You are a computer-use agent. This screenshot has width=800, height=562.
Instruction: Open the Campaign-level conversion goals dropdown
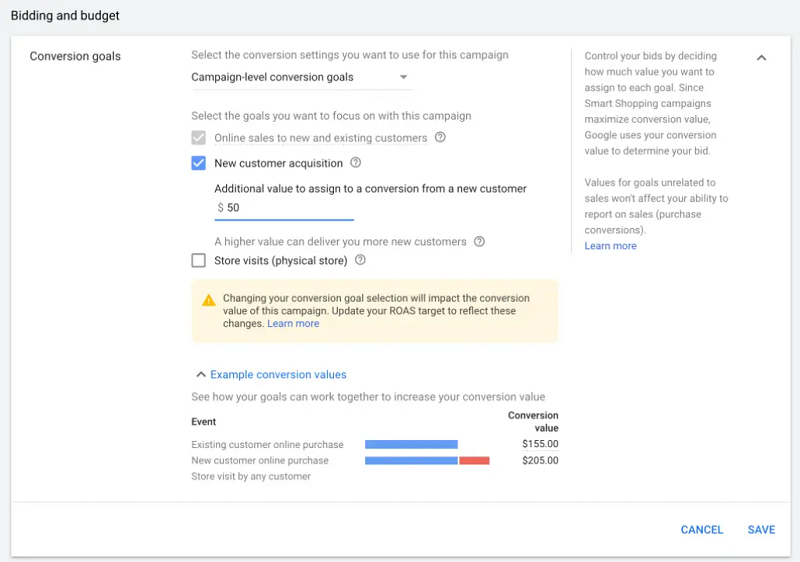(300, 77)
